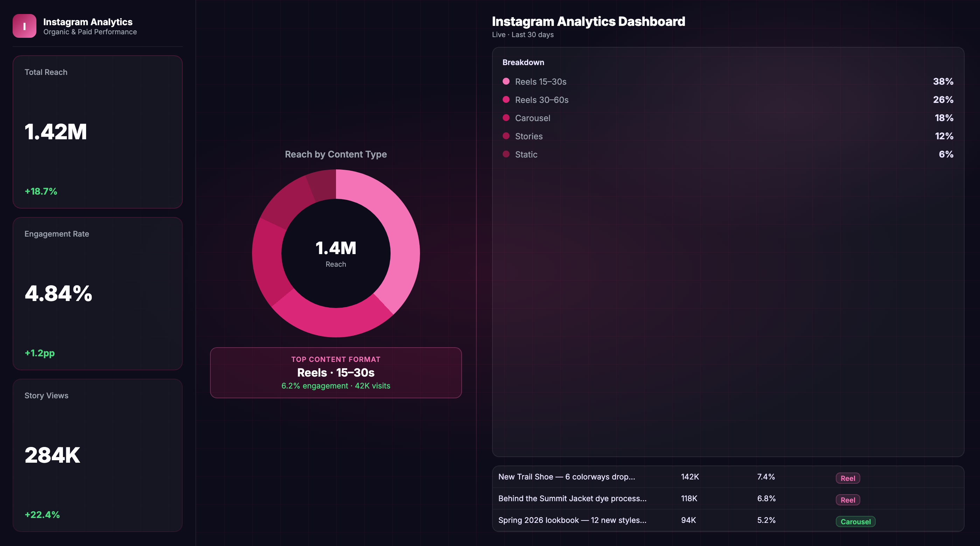Image resolution: width=980 pixels, height=546 pixels.
Task: Click the 1.42M Total Reach value
Action: coord(56,132)
